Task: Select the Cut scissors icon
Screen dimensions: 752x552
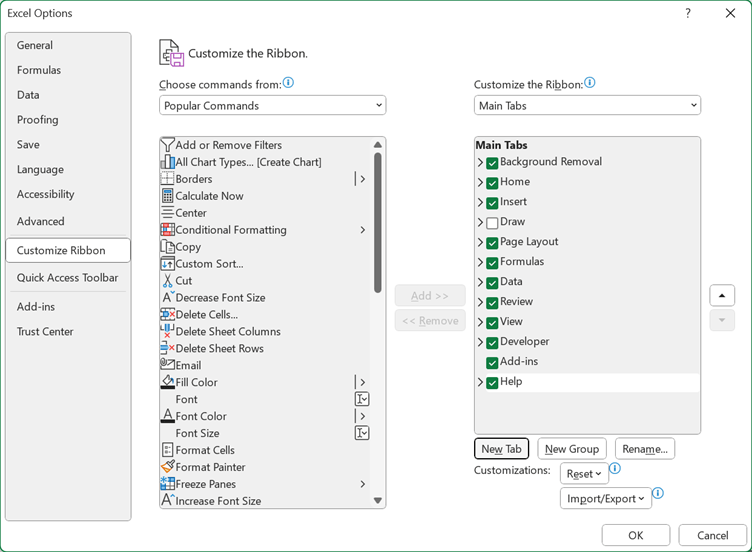Action: (167, 281)
